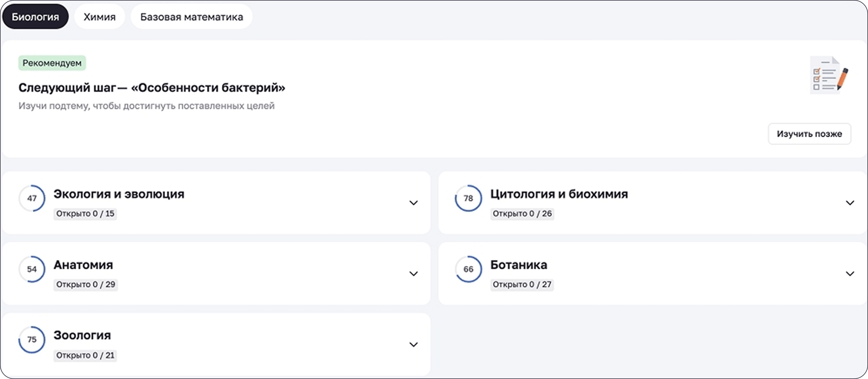
Task: Click the Открыто 0 / 26 label
Action: [522, 214]
